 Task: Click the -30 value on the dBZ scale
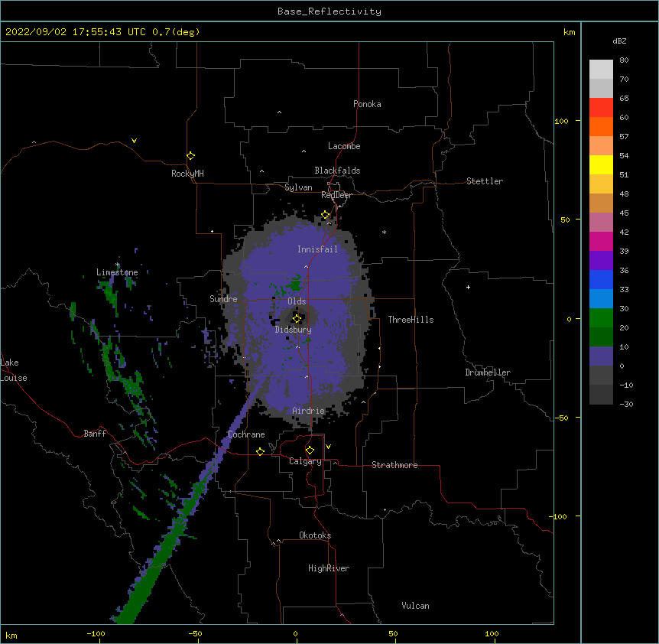point(626,404)
